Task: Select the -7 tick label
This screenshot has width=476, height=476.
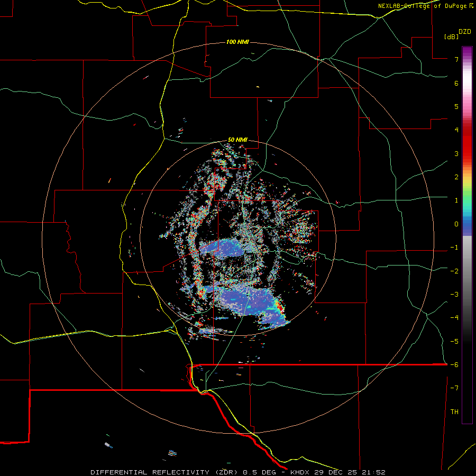Action: 454,388
